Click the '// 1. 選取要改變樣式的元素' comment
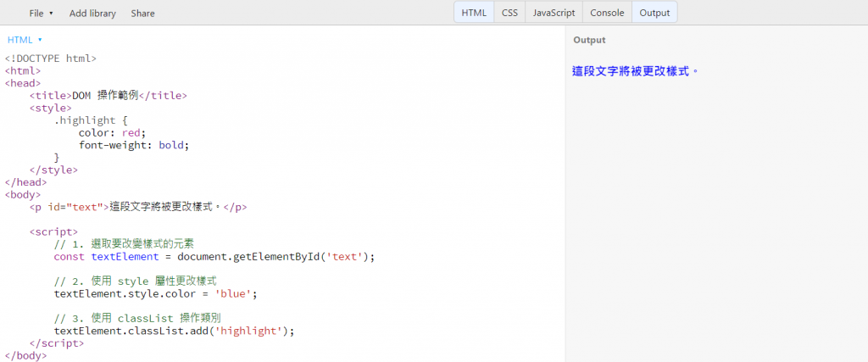868x362 pixels. click(x=124, y=244)
